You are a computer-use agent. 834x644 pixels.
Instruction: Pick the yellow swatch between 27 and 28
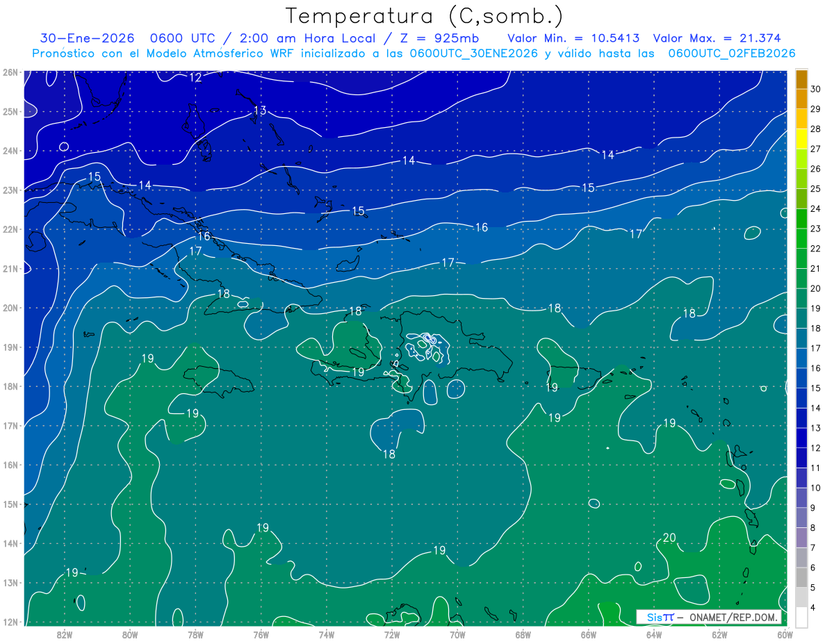tap(801, 139)
